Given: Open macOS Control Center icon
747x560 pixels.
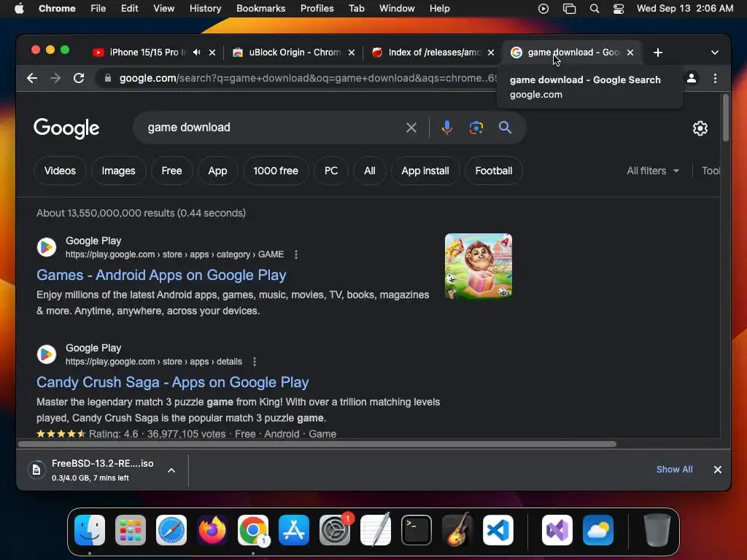Looking at the screenshot, I should (x=619, y=9).
